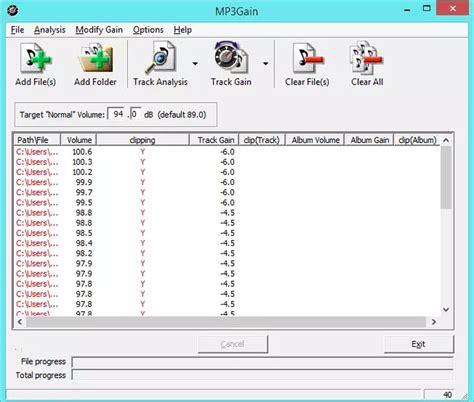Click the grayed-out Cancel button

[233, 344]
